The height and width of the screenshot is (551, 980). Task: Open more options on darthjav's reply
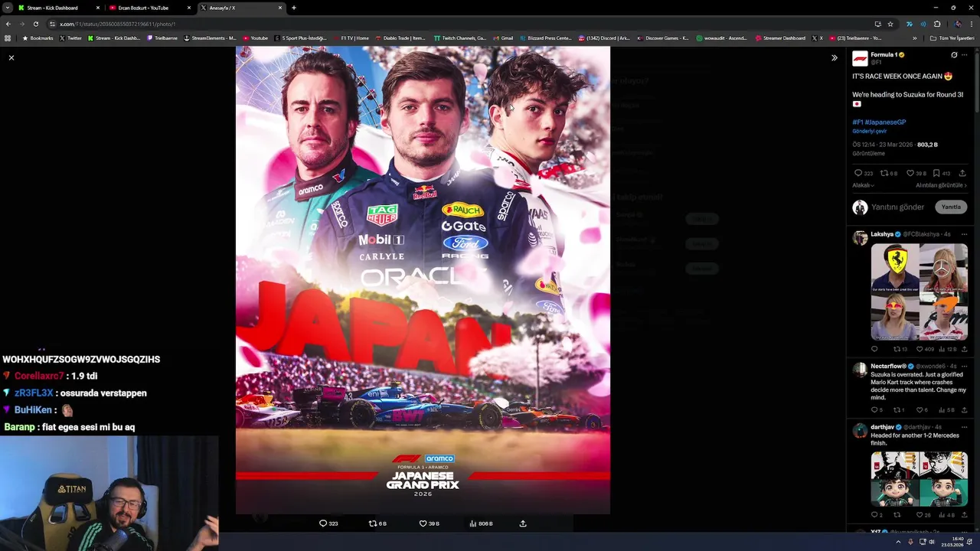coord(965,427)
